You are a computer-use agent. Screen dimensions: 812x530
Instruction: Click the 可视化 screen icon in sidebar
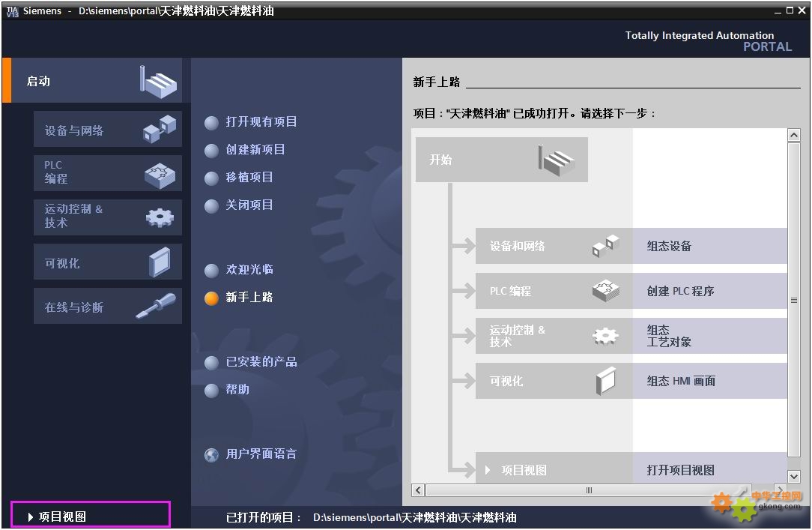pyautogui.click(x=160, y=262)
